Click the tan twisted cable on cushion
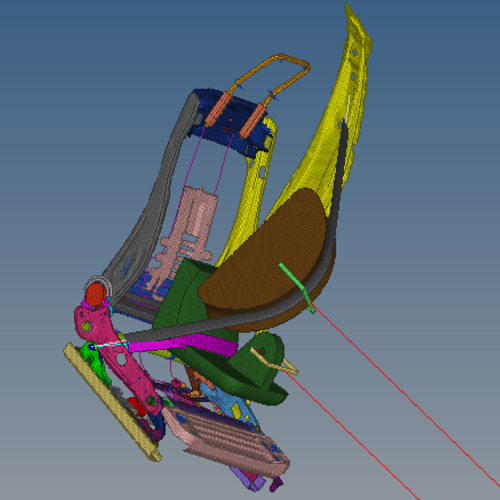 [x=273, y=362]
